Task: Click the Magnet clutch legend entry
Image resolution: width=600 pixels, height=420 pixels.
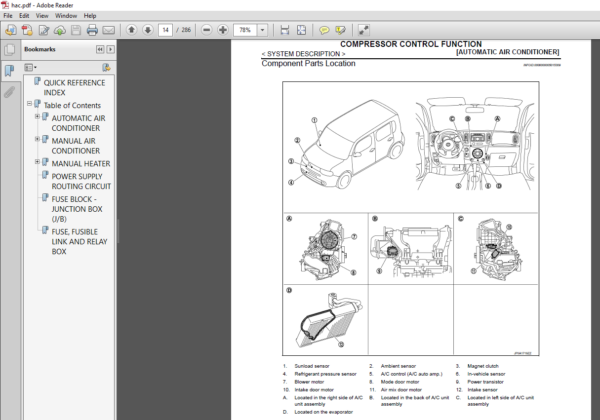Action: [483, 366]
